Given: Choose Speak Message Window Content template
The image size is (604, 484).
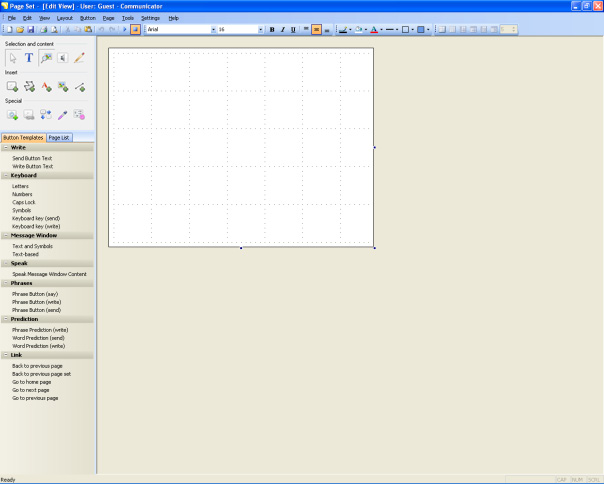Looking at the screenshot, I should coord(49,274).
